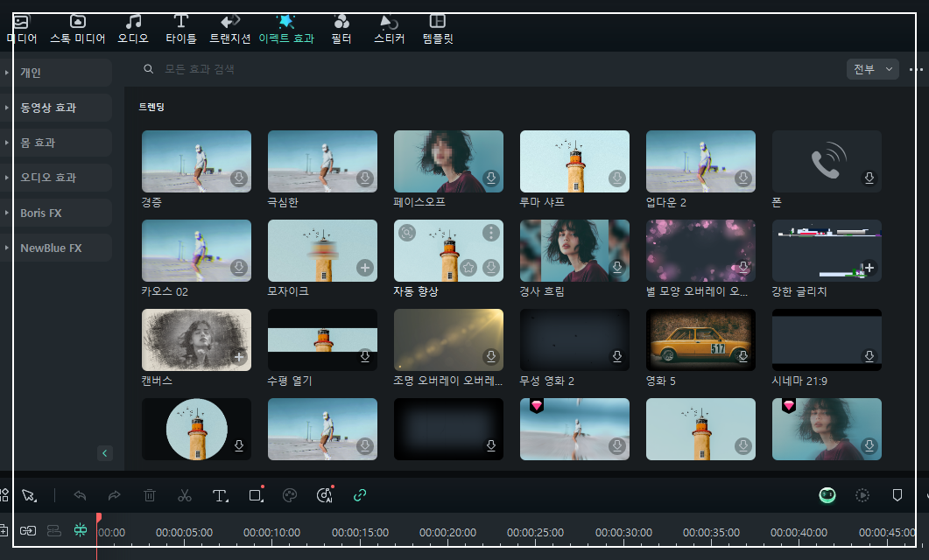This screenshot has height=560, width=929.
Task: Click the redo arrow
Action: pyautogui.click(x=115, y=495)
